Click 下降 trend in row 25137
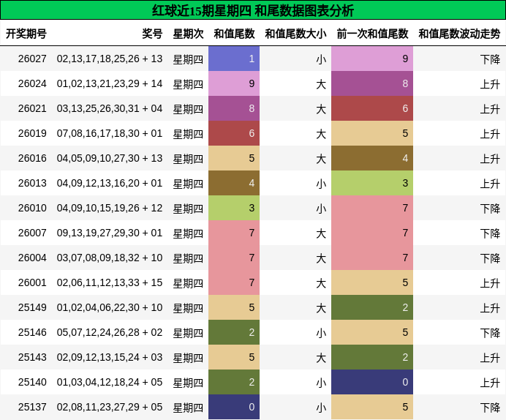 click(x=490, y=407)
